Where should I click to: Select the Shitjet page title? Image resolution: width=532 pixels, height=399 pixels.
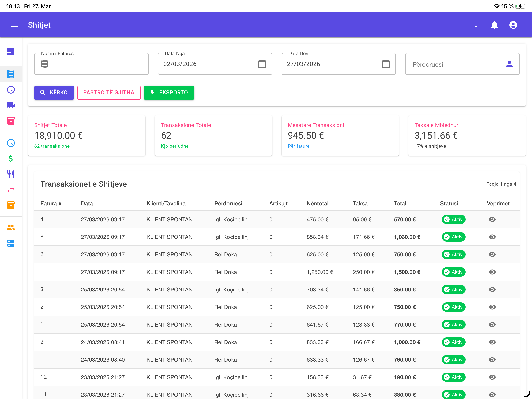pos(39,25)
